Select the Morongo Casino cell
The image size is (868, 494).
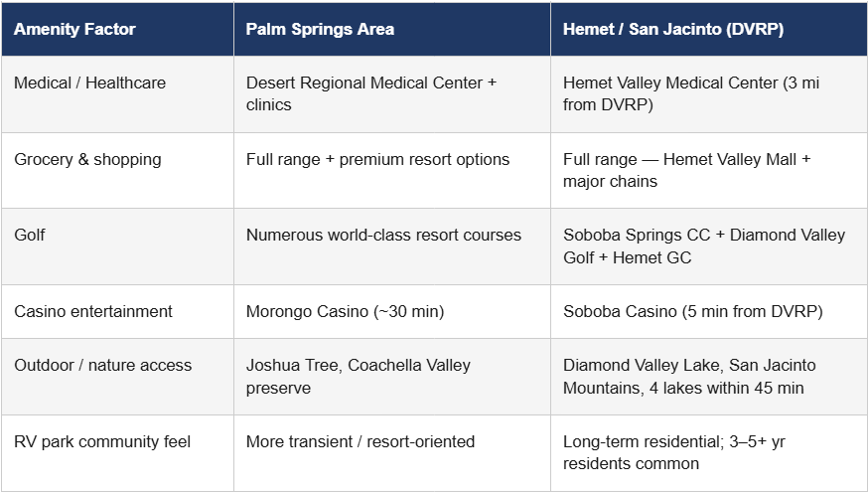coord(345,311)
